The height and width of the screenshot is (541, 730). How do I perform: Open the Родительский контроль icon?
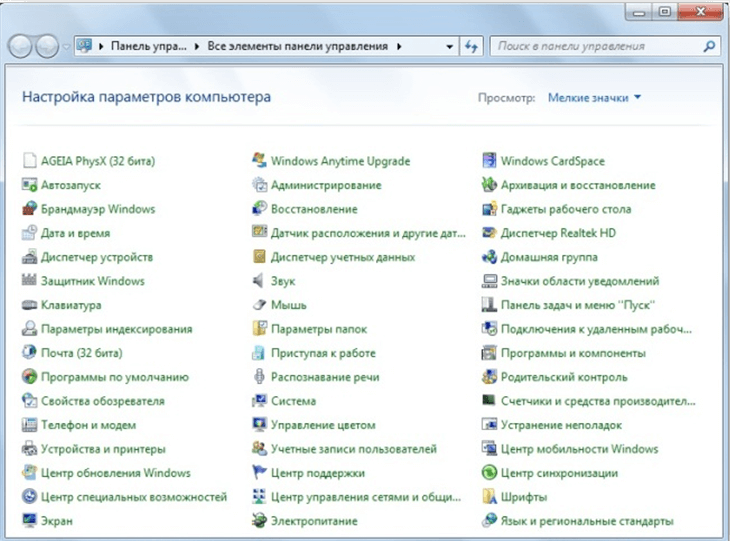tap(489, 377)
